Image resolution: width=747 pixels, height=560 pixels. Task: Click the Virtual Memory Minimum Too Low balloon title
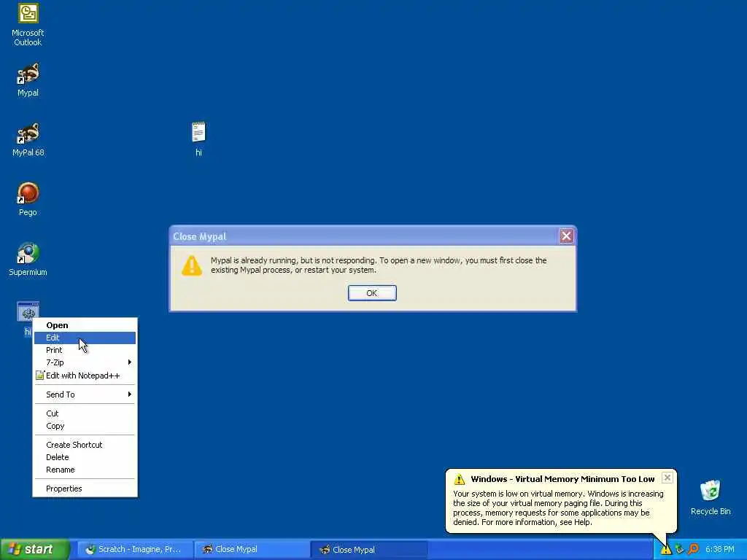tap(562, 479)
